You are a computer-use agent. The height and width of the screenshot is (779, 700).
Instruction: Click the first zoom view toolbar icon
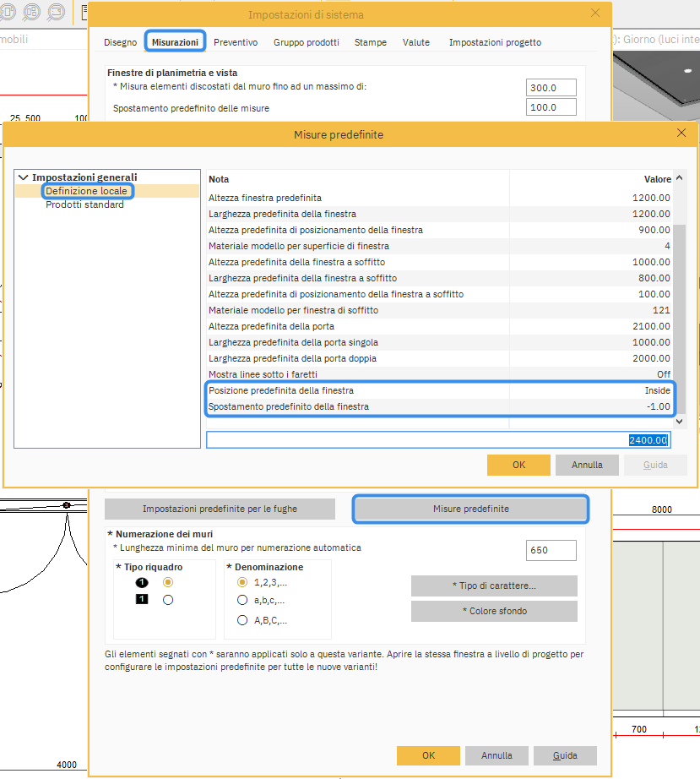click(8, 13)
